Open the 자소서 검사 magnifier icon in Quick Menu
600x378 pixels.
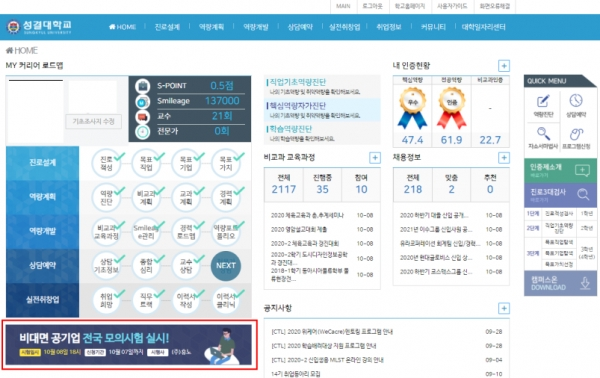click(543, 133)
